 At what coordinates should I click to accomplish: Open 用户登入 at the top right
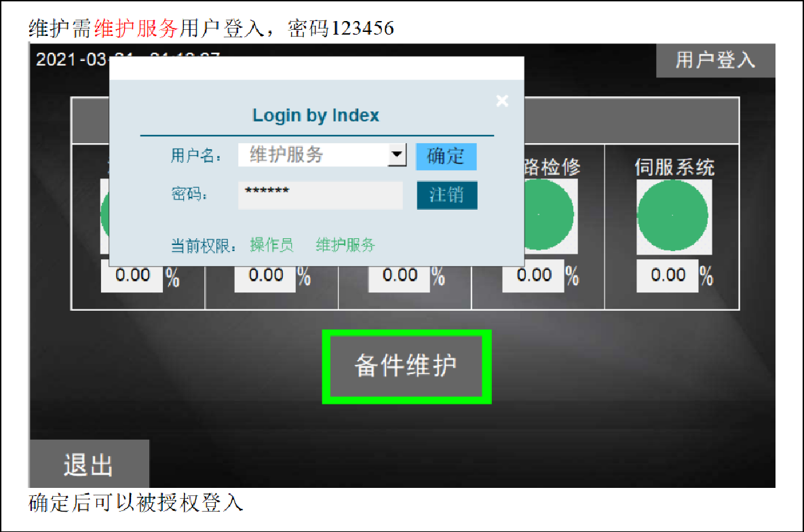click(x=715, y=60)
